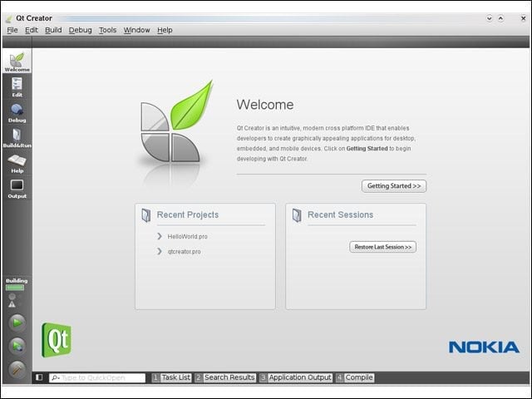The height and width of the screenshot is (399, 532).
Task: Click the chevron beside HelloWorld.pro
Action: 160,236
